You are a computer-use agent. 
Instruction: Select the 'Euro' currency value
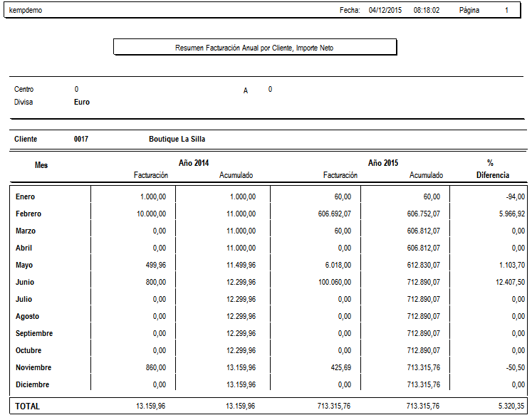click(82, 102)
